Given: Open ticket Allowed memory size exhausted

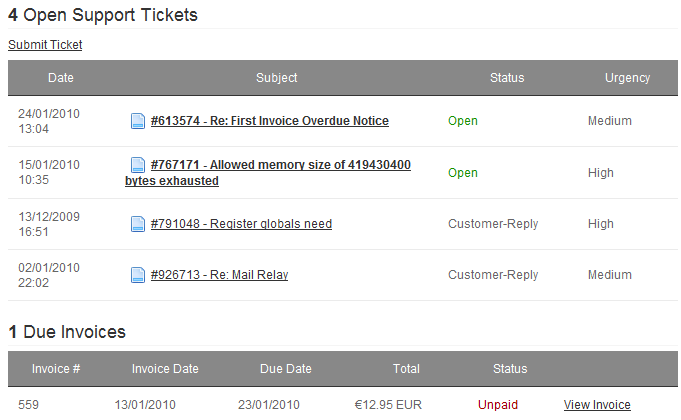Looking at the screenshot, I should [x=268, y=173].
